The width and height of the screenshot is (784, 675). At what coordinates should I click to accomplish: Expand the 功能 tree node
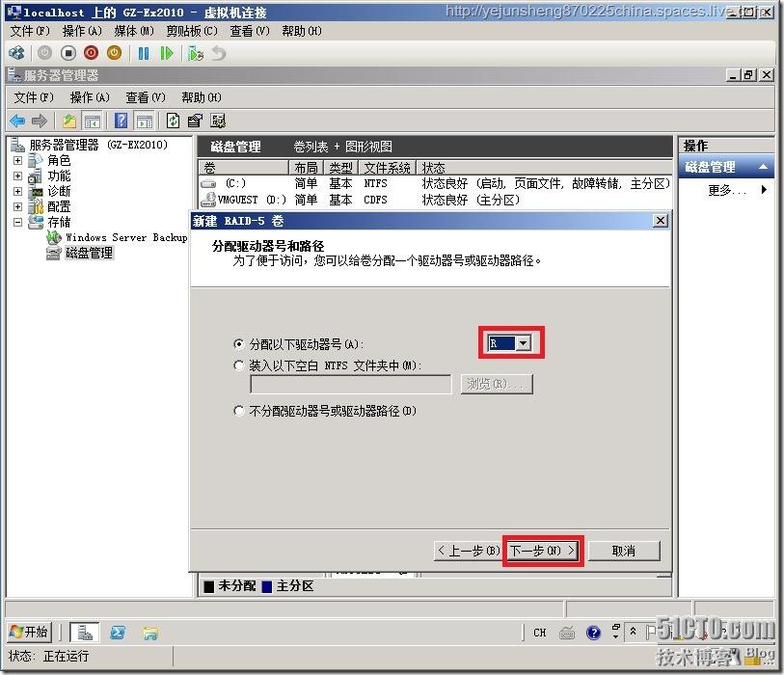[x=18, y=176]
